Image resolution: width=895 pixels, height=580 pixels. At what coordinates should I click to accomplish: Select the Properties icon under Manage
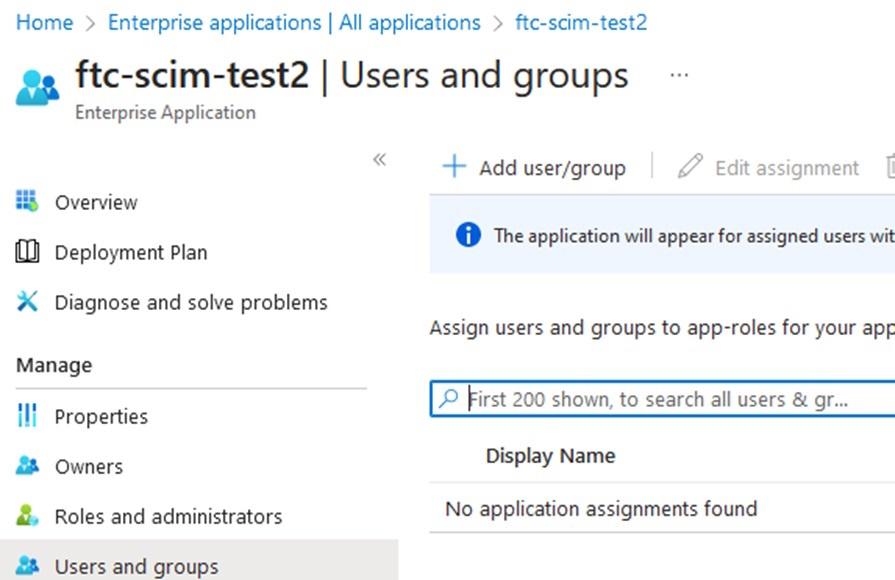point(27,416)
